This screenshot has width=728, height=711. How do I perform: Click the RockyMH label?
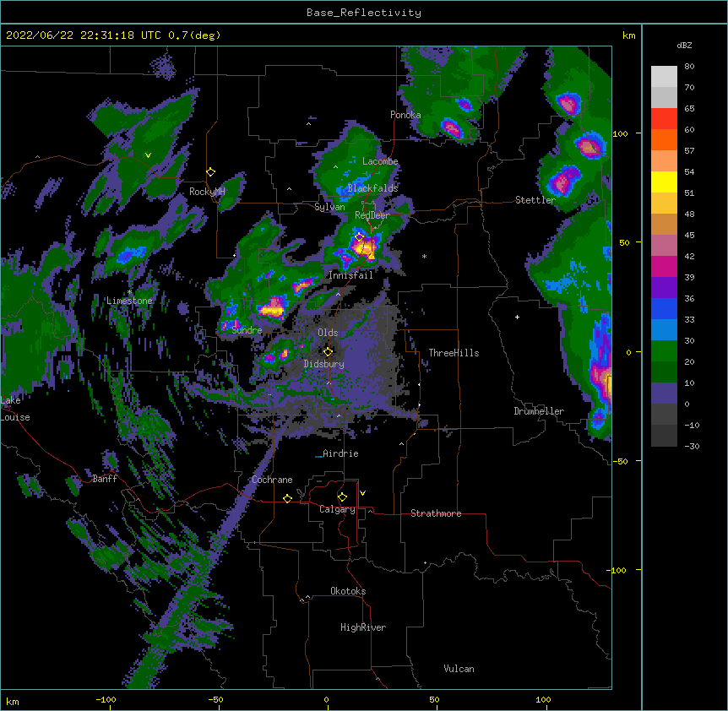(x=207, y=192)
